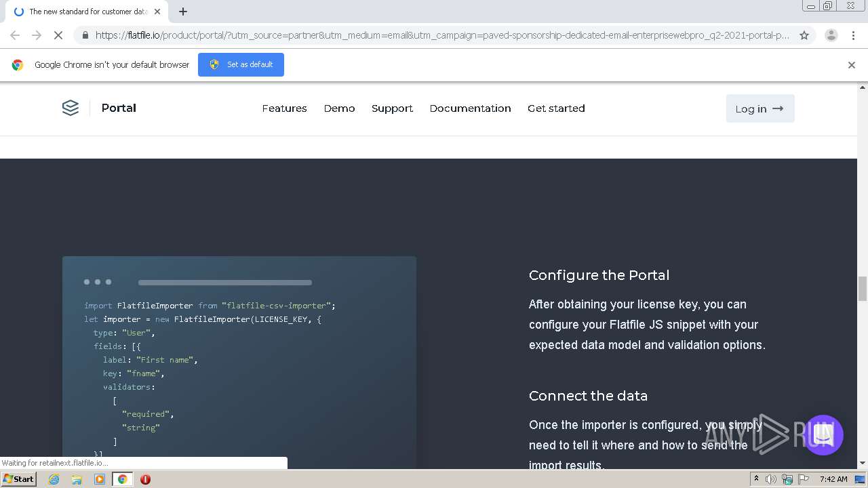This screenshot has height=488, width=868.
Task: Click the type: "User" code line
Action: (x=124, y=333)
